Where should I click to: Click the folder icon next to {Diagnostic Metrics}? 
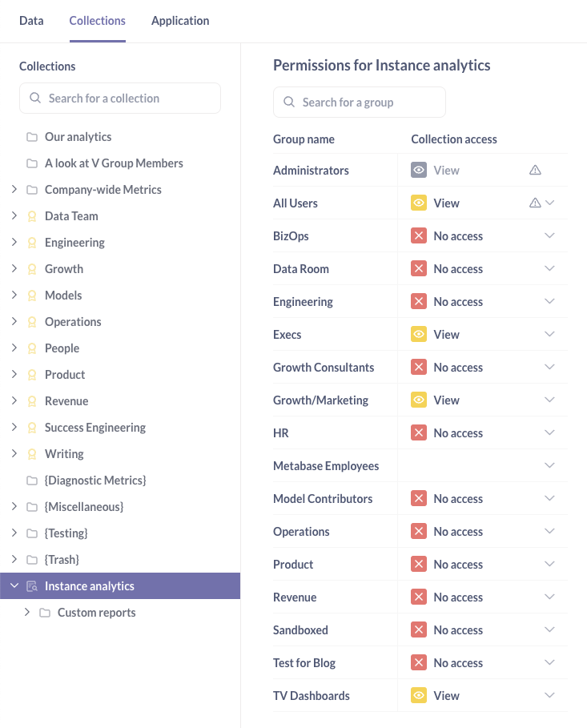point(33,480)
